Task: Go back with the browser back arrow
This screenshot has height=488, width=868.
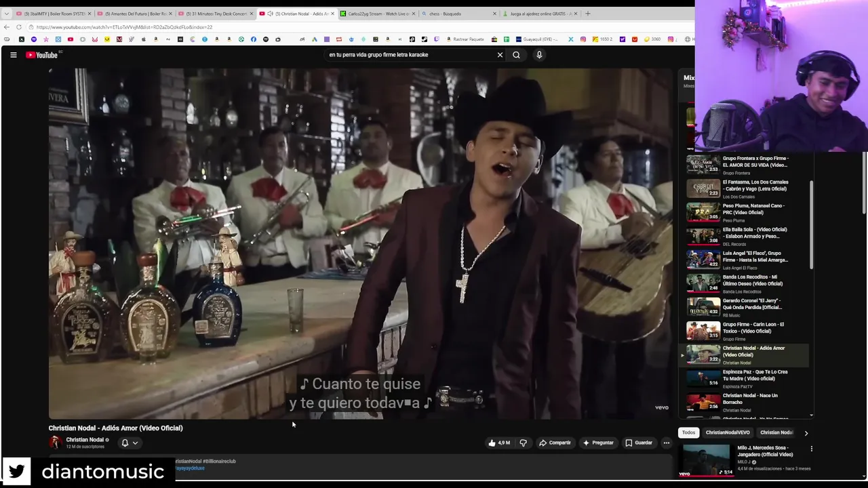Action: 7,27
